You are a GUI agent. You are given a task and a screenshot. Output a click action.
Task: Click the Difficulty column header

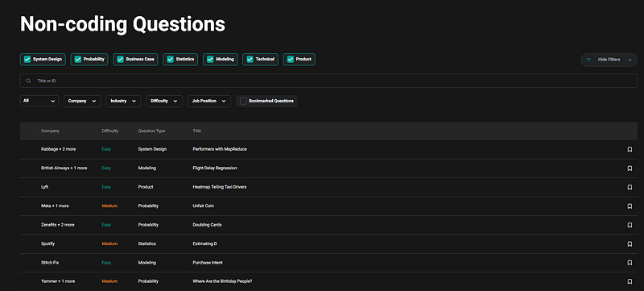tap(110, 131)
